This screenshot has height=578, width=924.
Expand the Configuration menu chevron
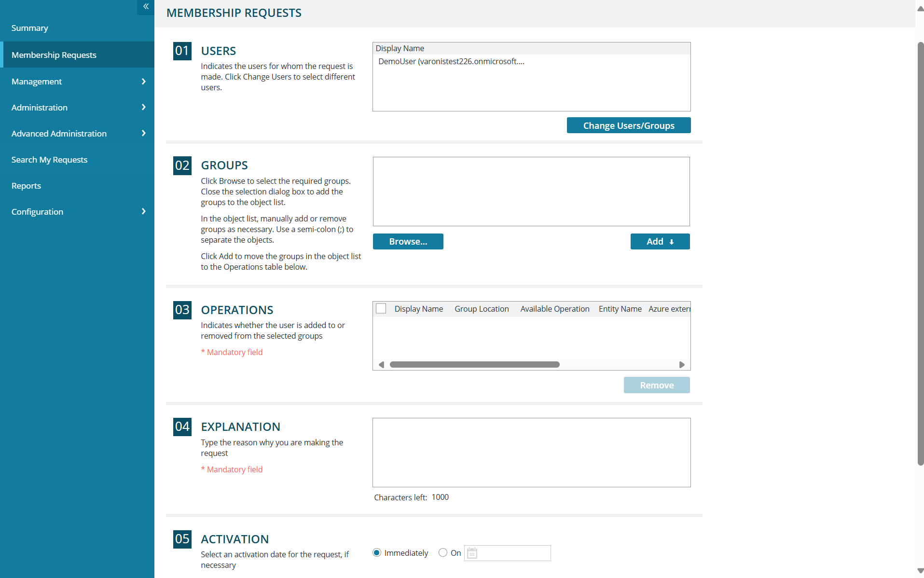click(x=143, y=211)
